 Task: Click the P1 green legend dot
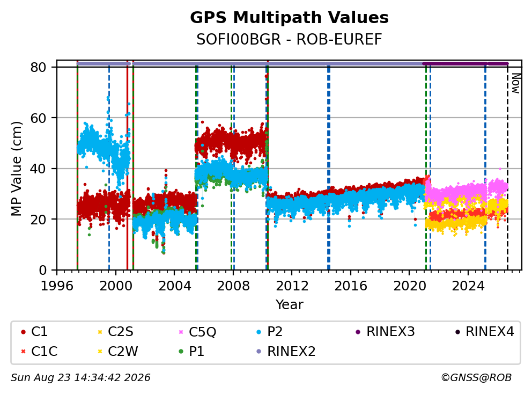click(x=181, y=351)
